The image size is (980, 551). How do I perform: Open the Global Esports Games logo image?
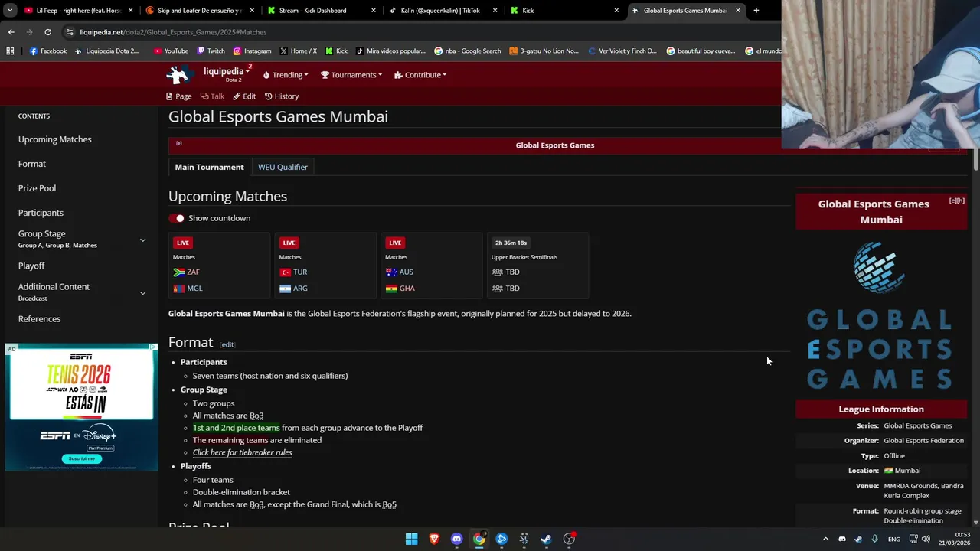point(880,315)
